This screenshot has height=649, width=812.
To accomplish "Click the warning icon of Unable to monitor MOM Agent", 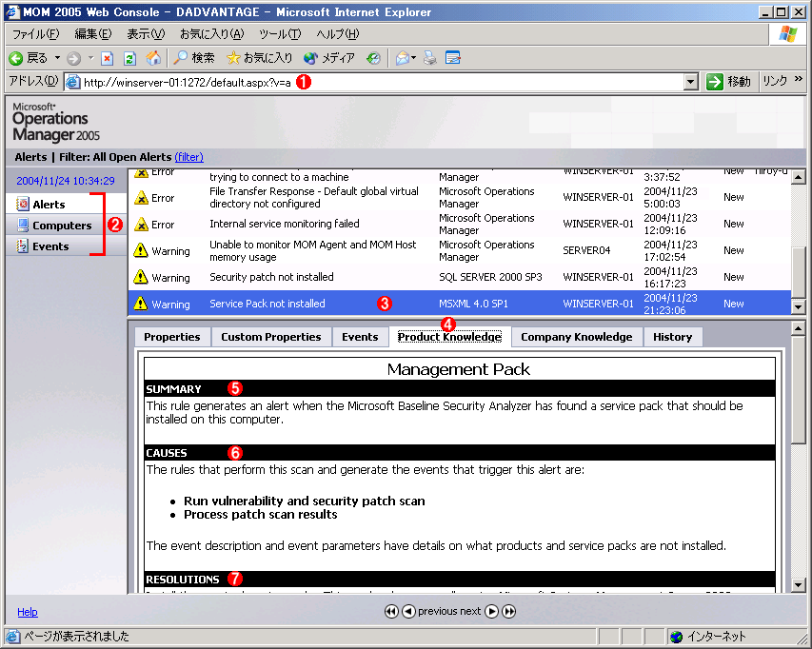I will click(140, 250).
